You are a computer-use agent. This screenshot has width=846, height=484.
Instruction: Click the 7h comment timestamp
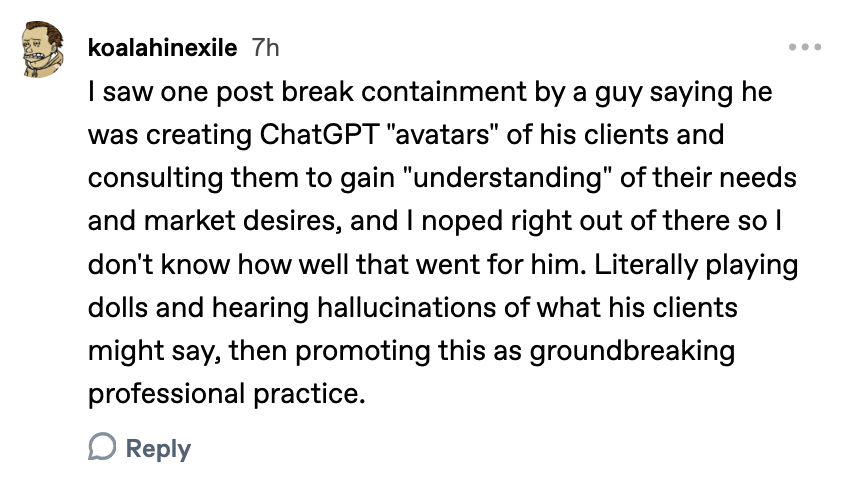tap(265, 48)
